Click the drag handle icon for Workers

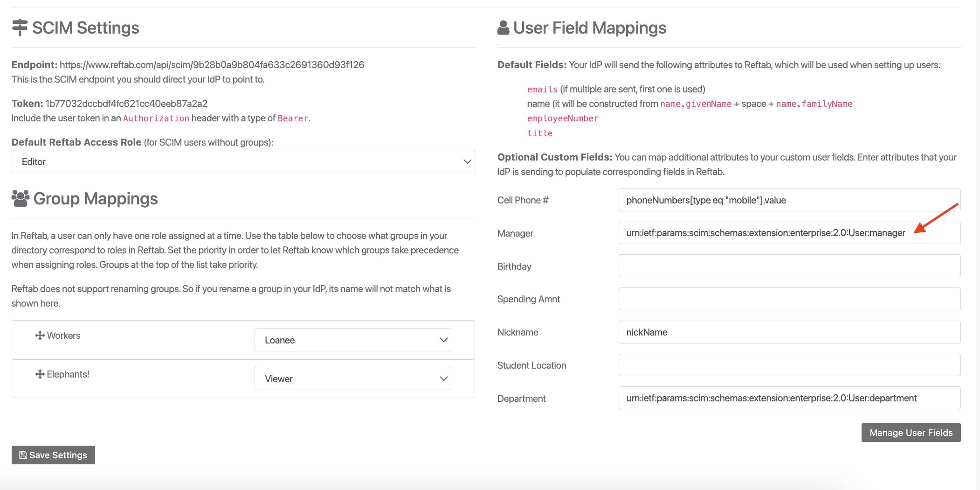(40, 336)
